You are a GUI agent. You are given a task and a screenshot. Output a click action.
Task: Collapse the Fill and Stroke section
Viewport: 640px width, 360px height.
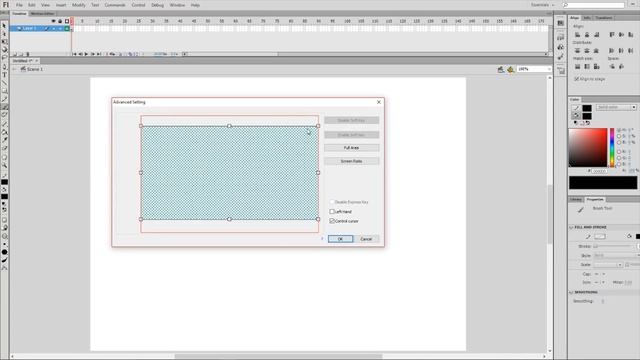click(571, 227)
